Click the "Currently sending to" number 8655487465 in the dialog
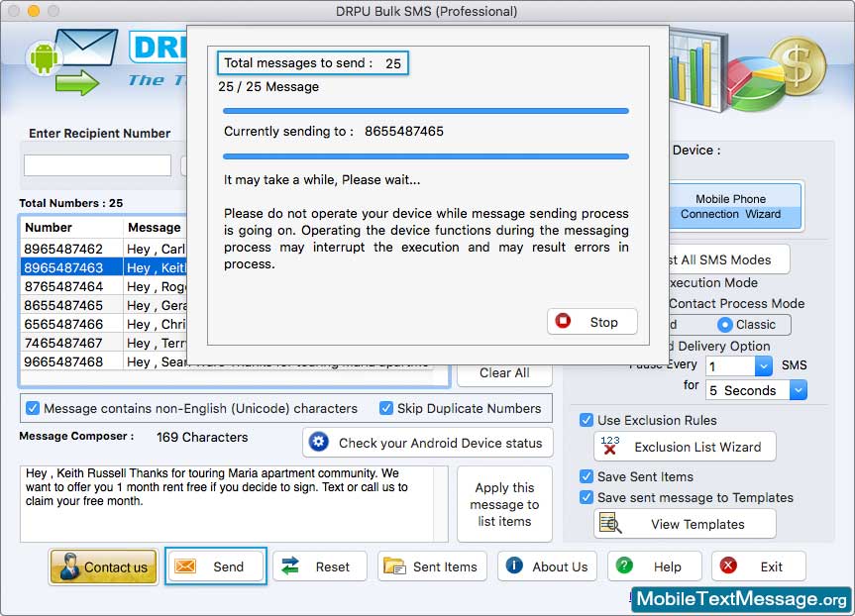Image resolution: width=855 pixels, height=616 pixels. tap(404, 132)
